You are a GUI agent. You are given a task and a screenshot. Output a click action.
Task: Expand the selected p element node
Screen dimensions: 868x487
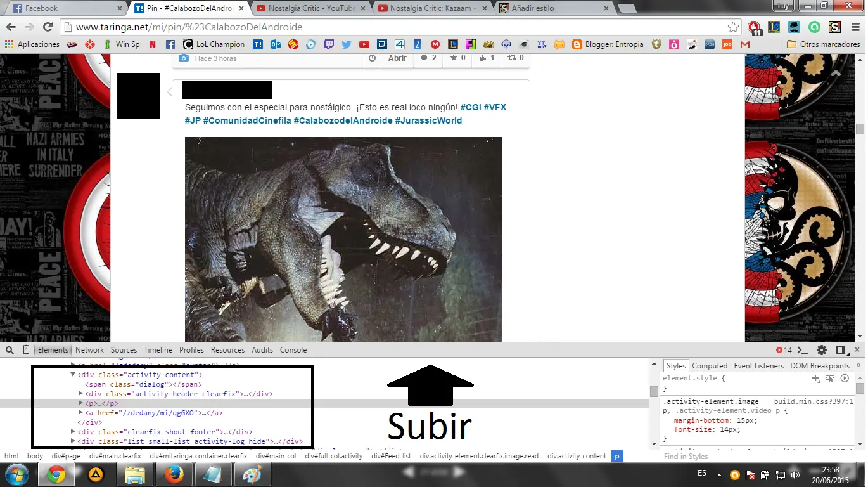click(x=80, y=403)
